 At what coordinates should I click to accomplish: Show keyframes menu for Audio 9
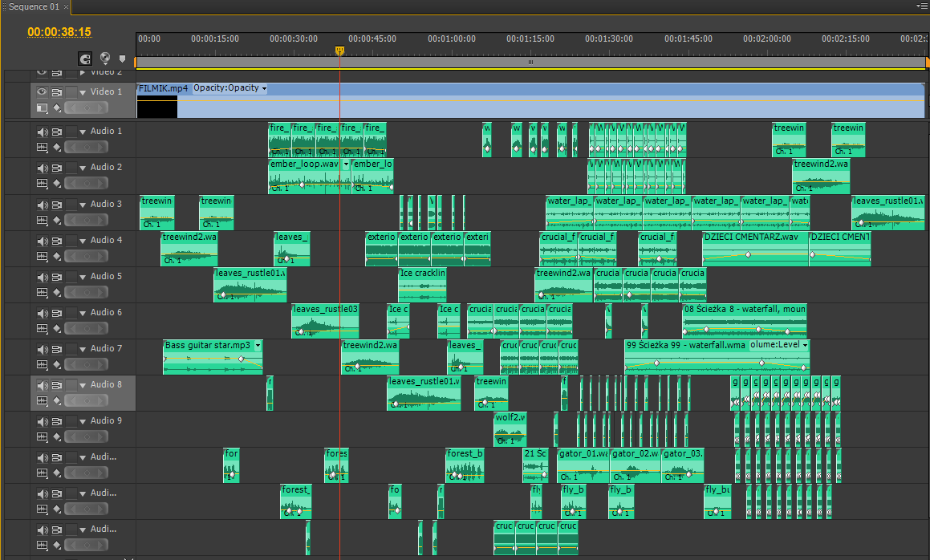[56, 437]
